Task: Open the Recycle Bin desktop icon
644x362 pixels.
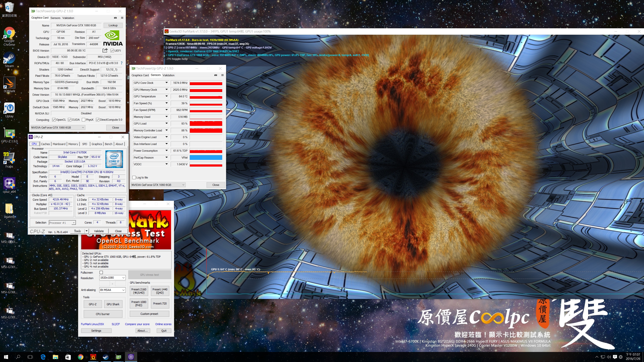Action: [x=9, y=10]
